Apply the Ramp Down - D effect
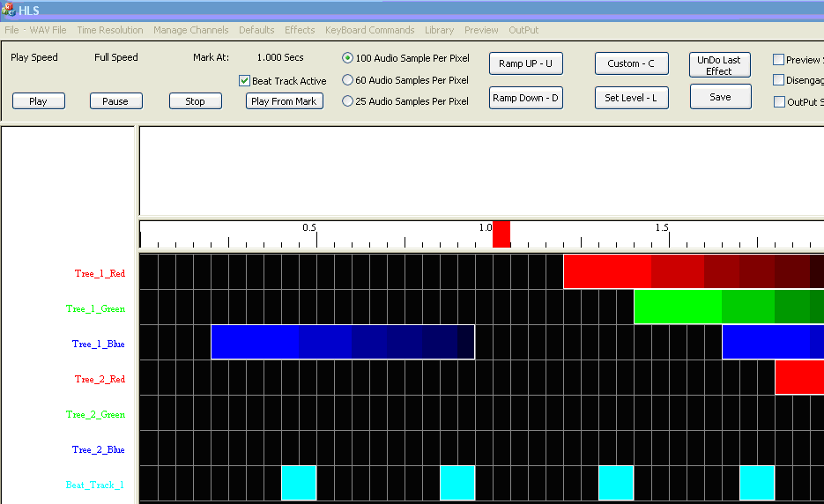This screenshot has height=504, width=824. (525, 98)
